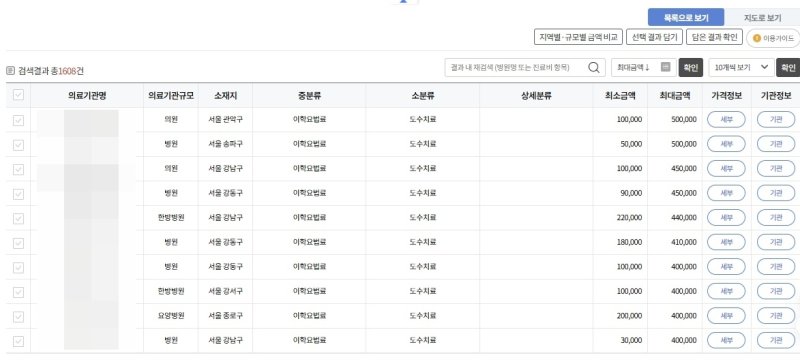Image resolution: width=800 pixels, height=362 pixels.
Task: Click the 소재지 column header
Action: 226,95
